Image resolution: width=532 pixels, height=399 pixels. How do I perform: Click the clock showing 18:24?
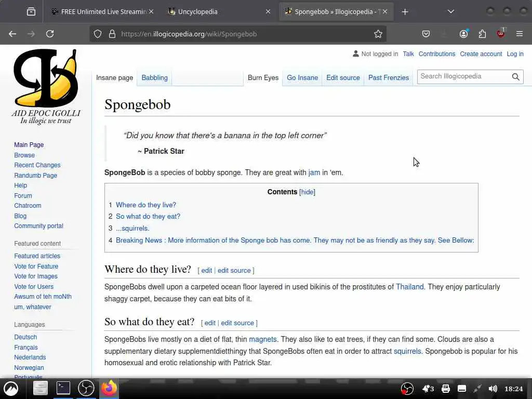pyautogui.click(x=514, y=389)
